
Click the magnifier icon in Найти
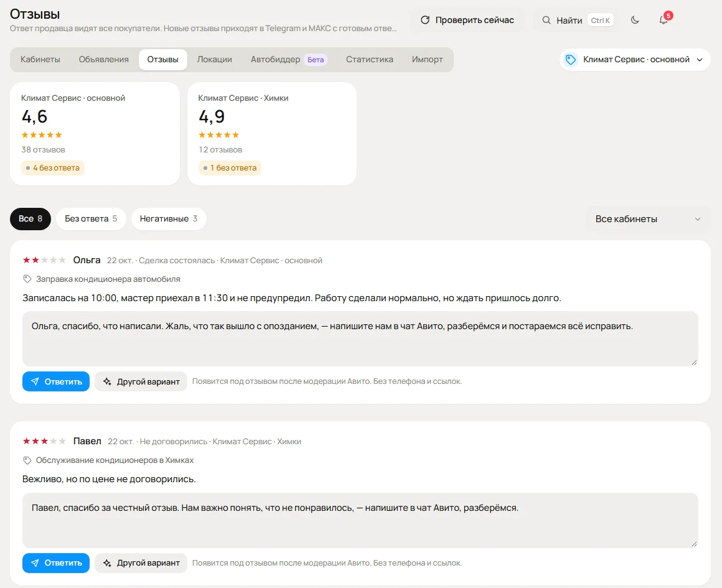click(x=546, y=21)
